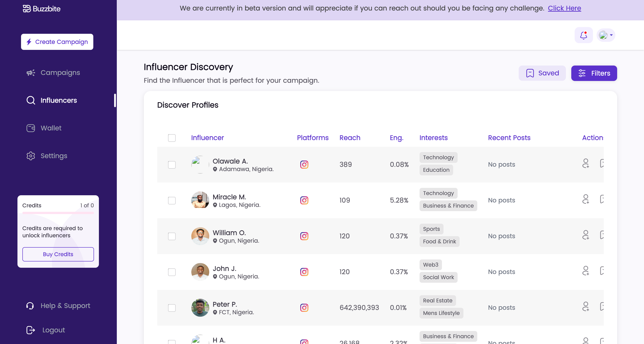Click the Credits progress bar
Image resolution: width=644 pixels, height=344 pixels.
[58, 213]
